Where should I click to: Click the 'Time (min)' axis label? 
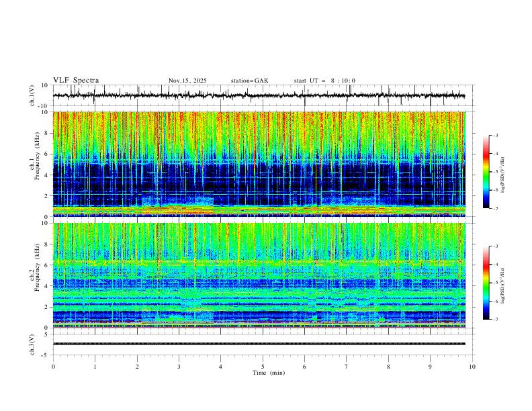click(269, 373)
